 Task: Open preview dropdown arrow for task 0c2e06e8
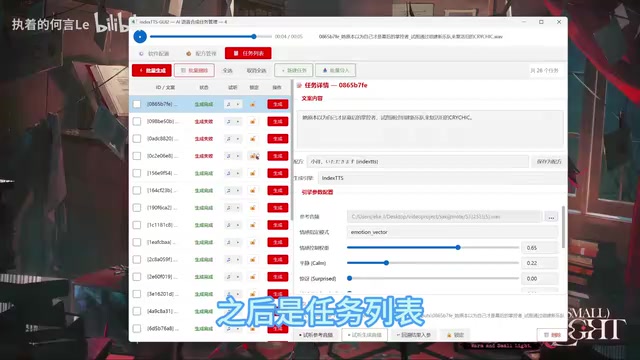pyautogui.click(x=238, y=156)
